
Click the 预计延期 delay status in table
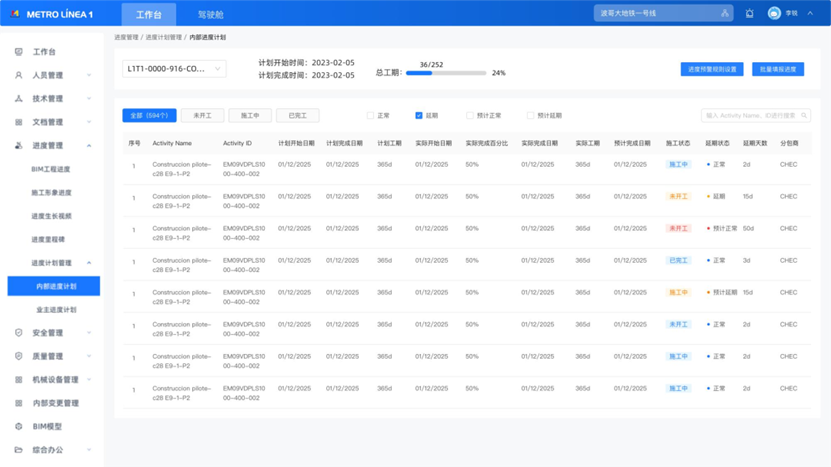(x=724, y=293)
